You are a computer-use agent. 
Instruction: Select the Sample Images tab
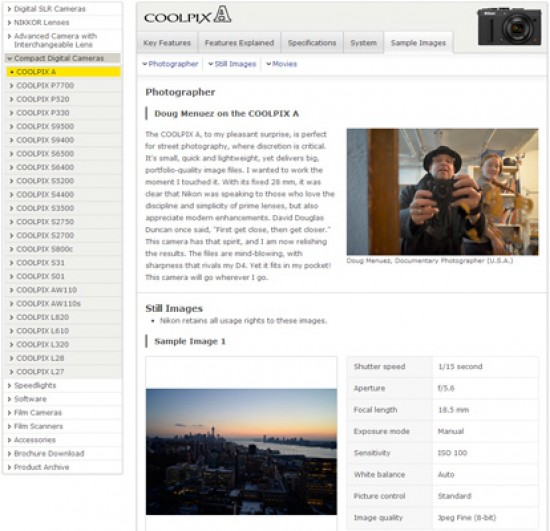pos(418,43)
